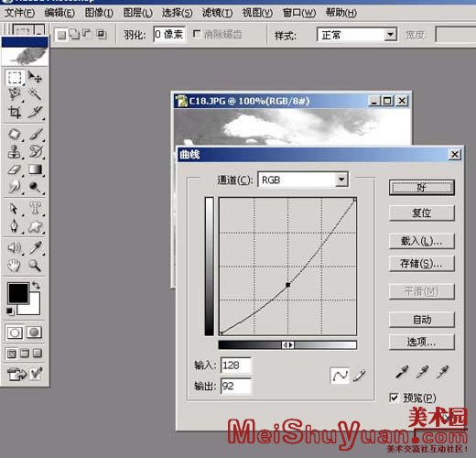The height and width of the screenshot is (458, 476).
Task: Click the 复位 reset button
Action: pyautogui.click(x=422, y=213)
